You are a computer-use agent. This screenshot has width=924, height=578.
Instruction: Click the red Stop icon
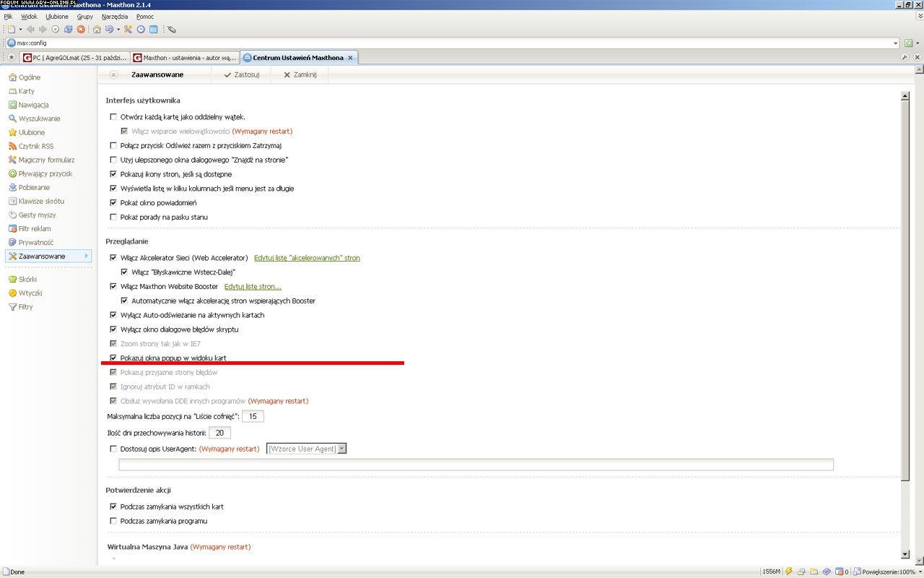click(x=81, y=30)
